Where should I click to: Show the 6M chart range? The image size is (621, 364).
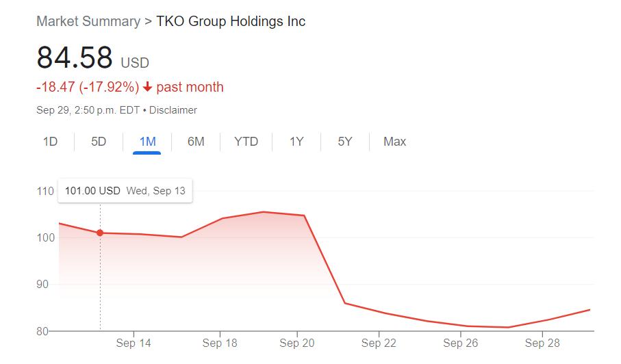tap(196, 142)
